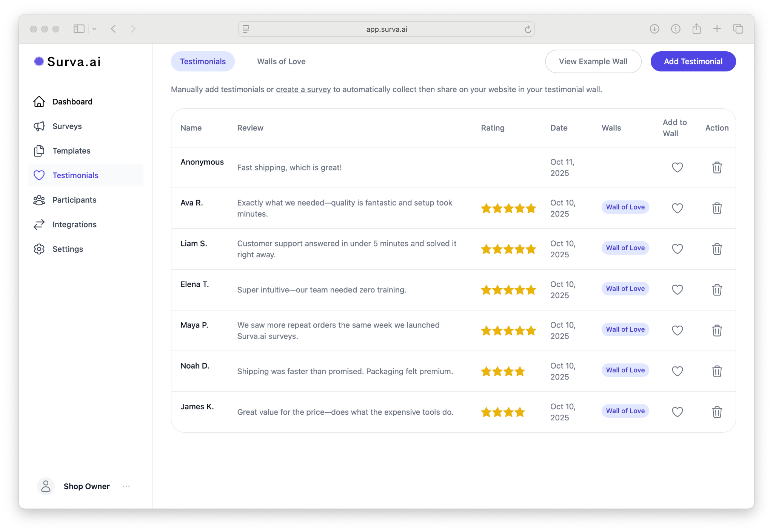Reload the page with the refresh icon
The image size is (773, 532).
(528, 29)
